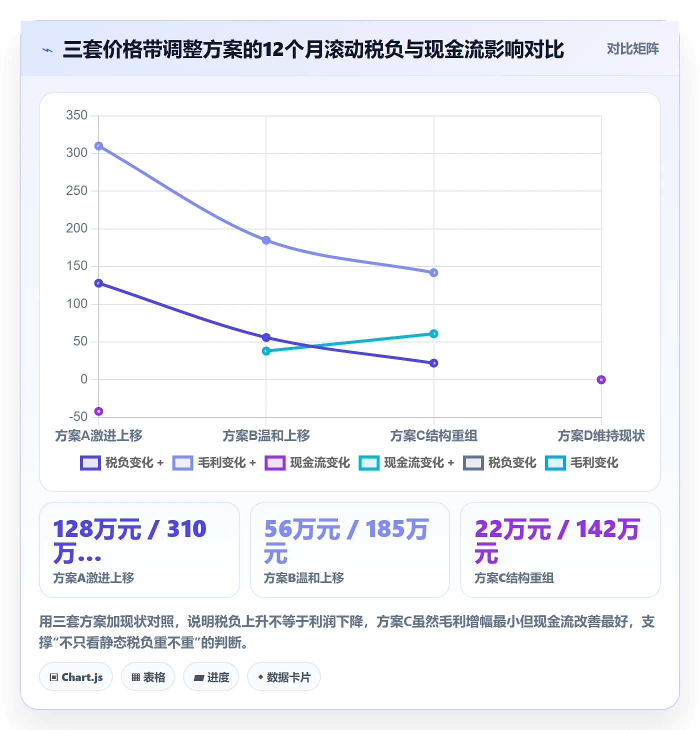
Task: Click 方案B温和上移 caption in the second stat card
Action: [x=304, y=578]
